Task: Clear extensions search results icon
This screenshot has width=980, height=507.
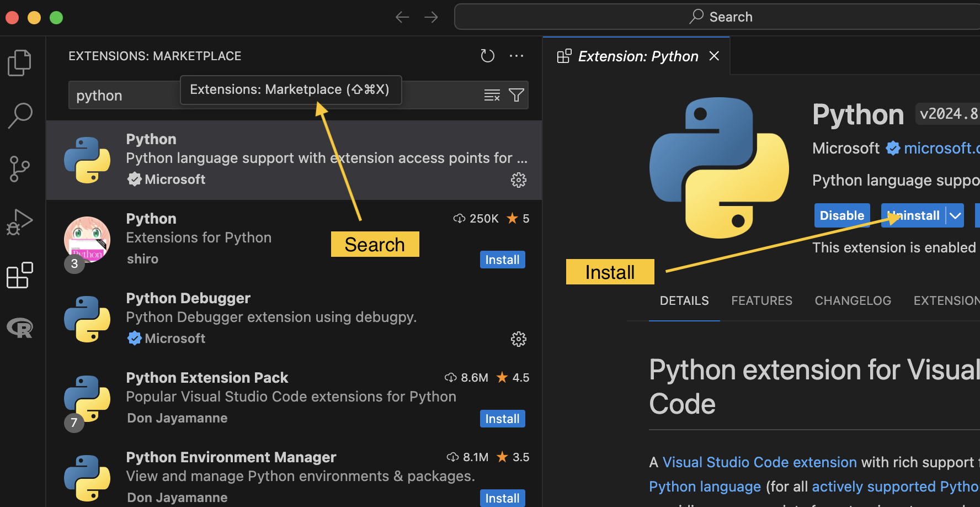Action: click(x=492, y=95)
